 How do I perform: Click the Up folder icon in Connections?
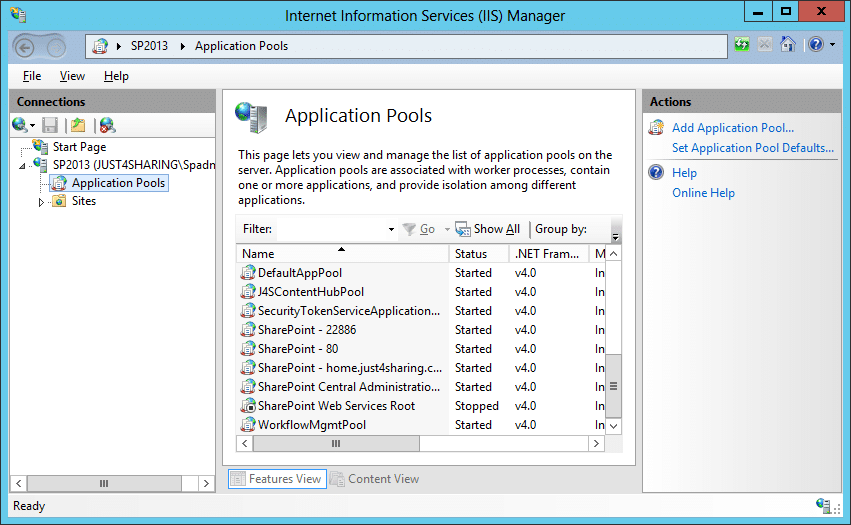click(78, 125)
